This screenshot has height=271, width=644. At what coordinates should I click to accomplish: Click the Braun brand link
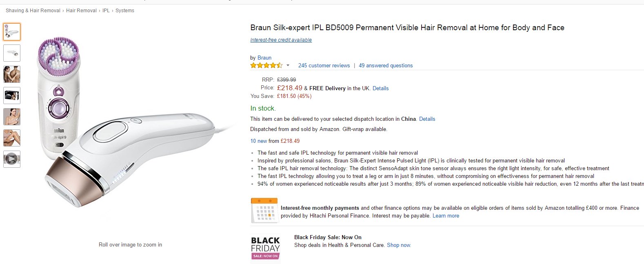(264, 58)
